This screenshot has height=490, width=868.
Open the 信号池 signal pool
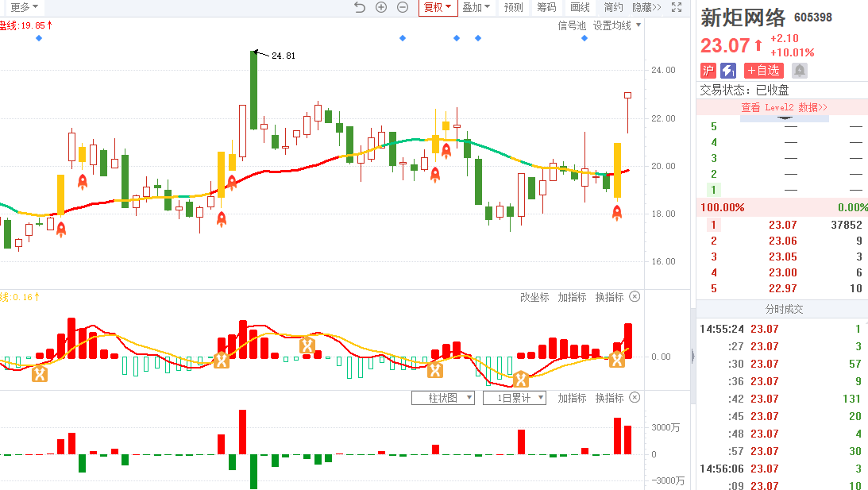point(571,25)
